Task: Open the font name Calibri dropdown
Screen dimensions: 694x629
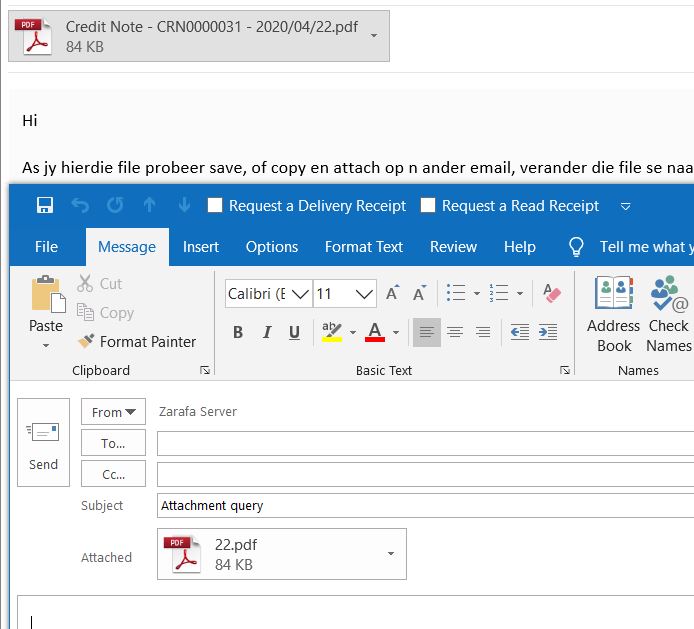Action: coord(300,294)
